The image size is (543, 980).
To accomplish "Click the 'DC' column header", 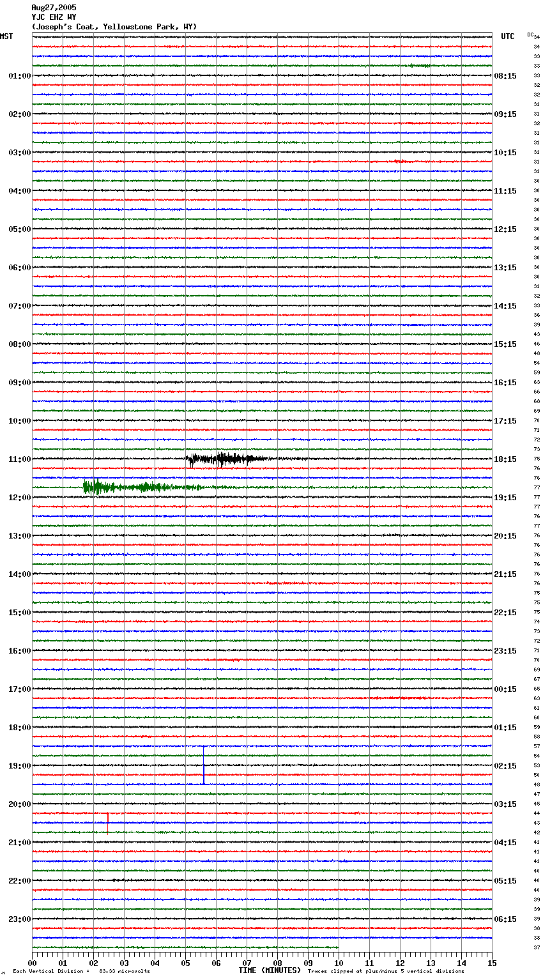I will (x=530, y=34).
